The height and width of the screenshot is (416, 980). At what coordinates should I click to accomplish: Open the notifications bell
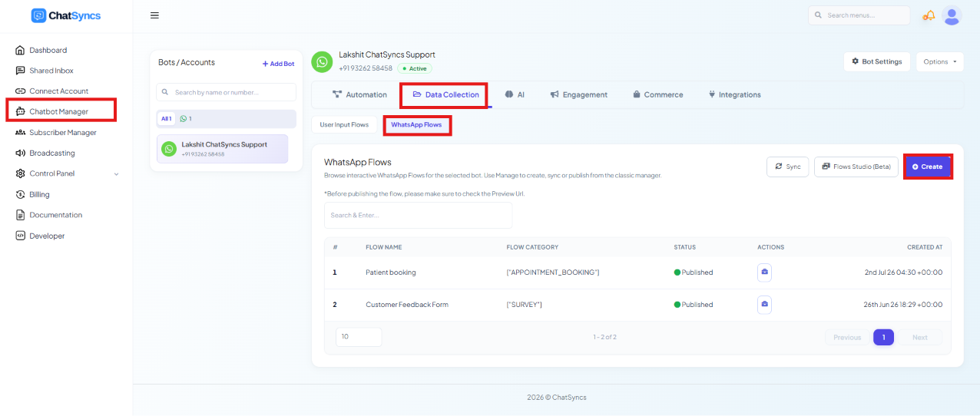point(929,15)
